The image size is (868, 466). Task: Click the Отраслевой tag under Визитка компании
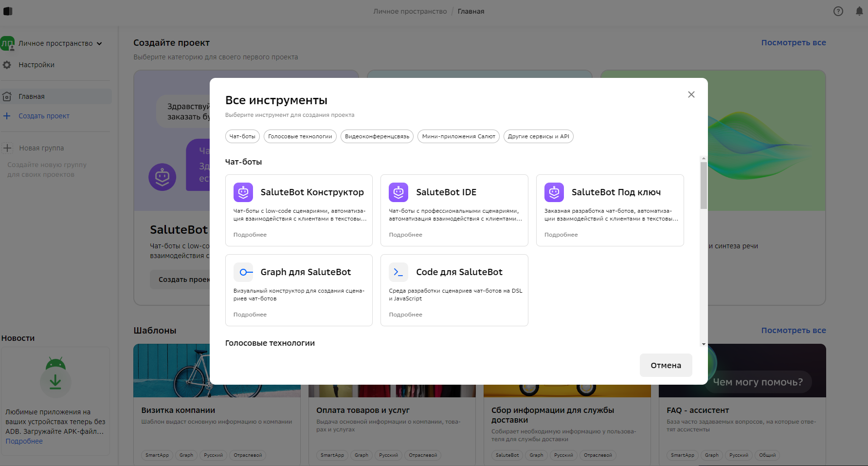click(x=248, y=455)
